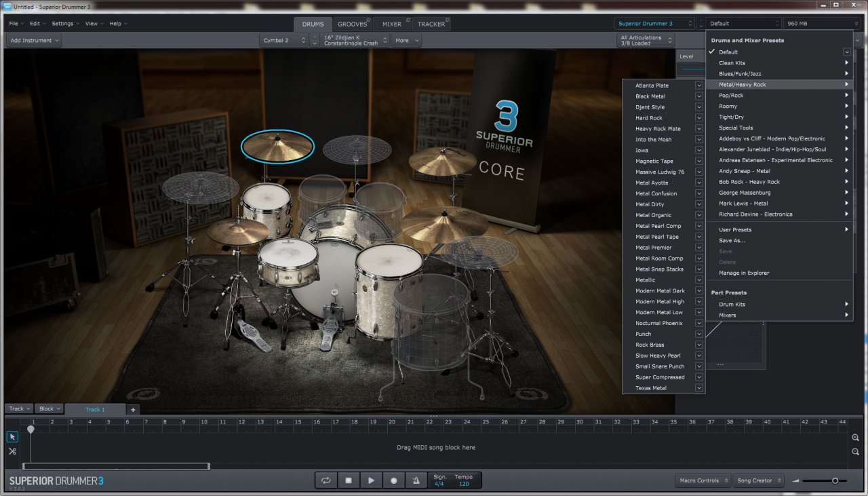Click the highlighted crash cymbal on the kit
This screenshot has width=868, height=496.
coord(277,146)
